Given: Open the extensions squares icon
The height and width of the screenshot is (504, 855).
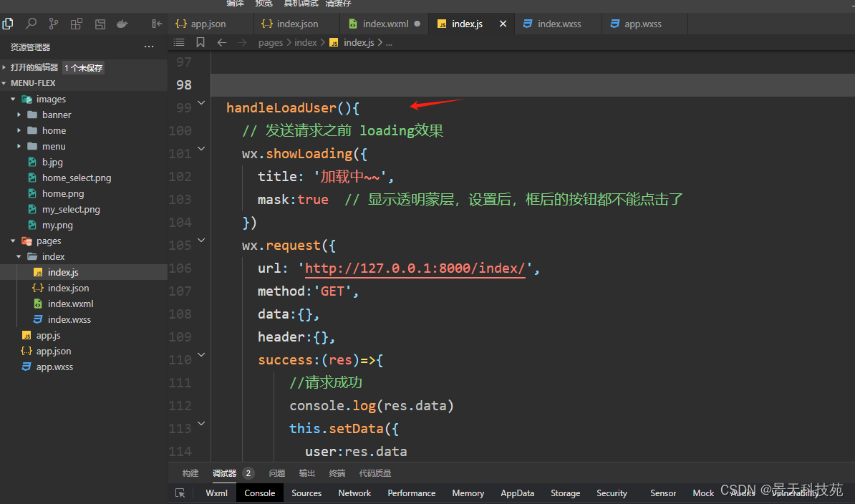Looking at the screenshot, I should [77, 24].
